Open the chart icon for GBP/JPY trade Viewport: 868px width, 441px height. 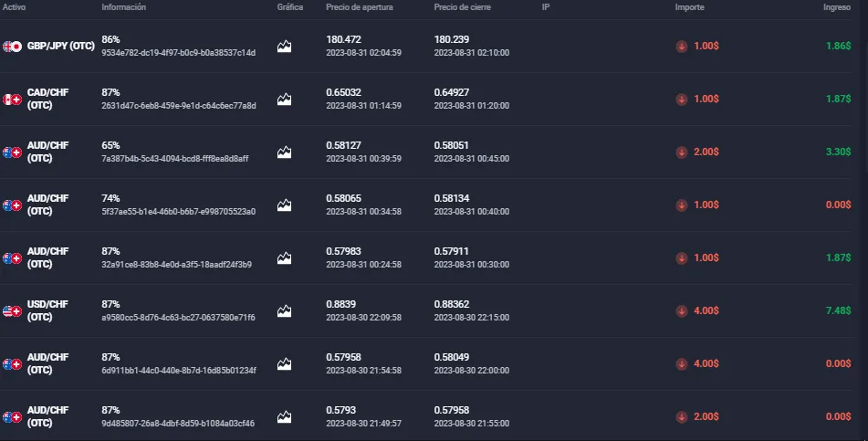click(x=284, y=46)
